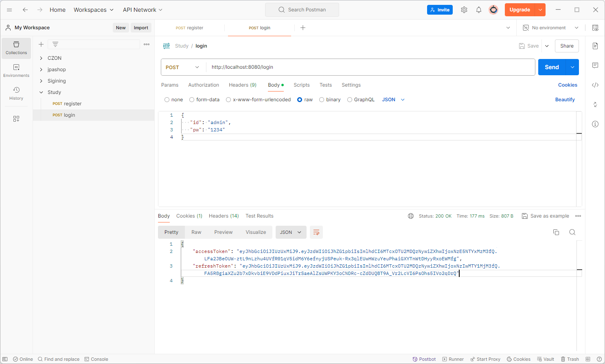Open the comments icon in right sidebar

[x=595, y=65]
